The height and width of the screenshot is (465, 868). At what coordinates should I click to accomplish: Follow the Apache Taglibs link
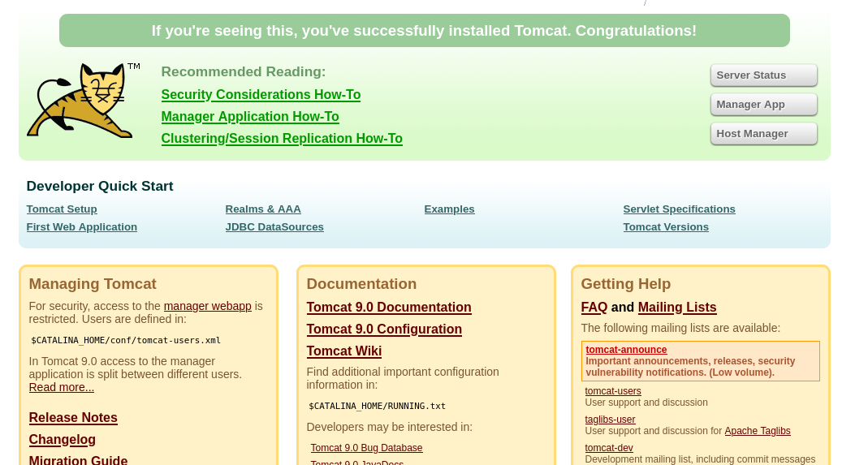[758, 431]
